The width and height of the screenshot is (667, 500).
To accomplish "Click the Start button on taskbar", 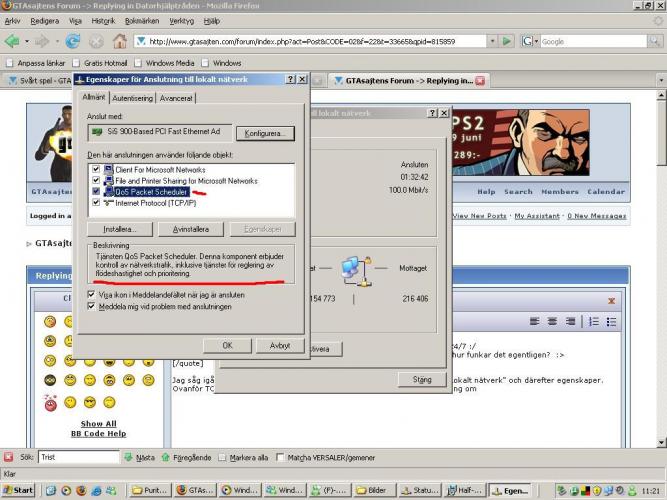I will pyautogui.click(x=18, y=491).
